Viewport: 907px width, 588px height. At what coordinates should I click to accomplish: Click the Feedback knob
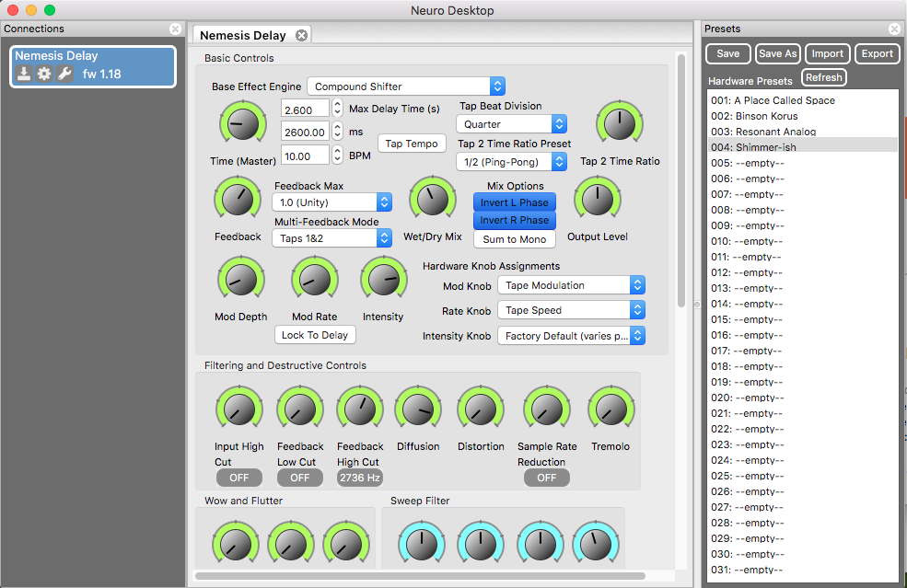238,200
